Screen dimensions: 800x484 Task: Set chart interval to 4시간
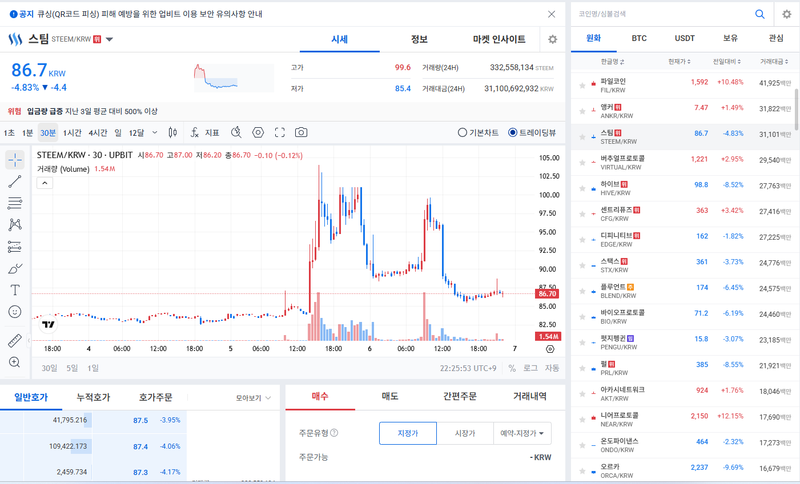click(x=97, y=133)
